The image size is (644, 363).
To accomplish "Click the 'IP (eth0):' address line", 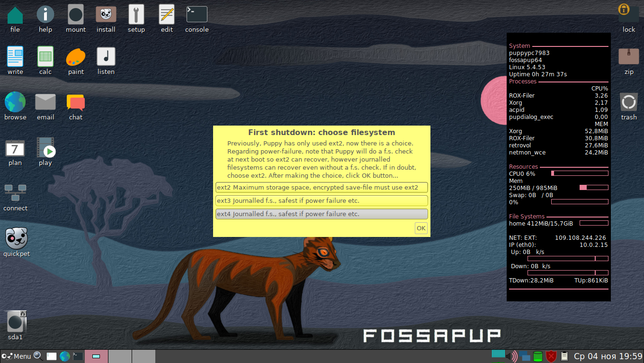I will [x=558, y=245].
